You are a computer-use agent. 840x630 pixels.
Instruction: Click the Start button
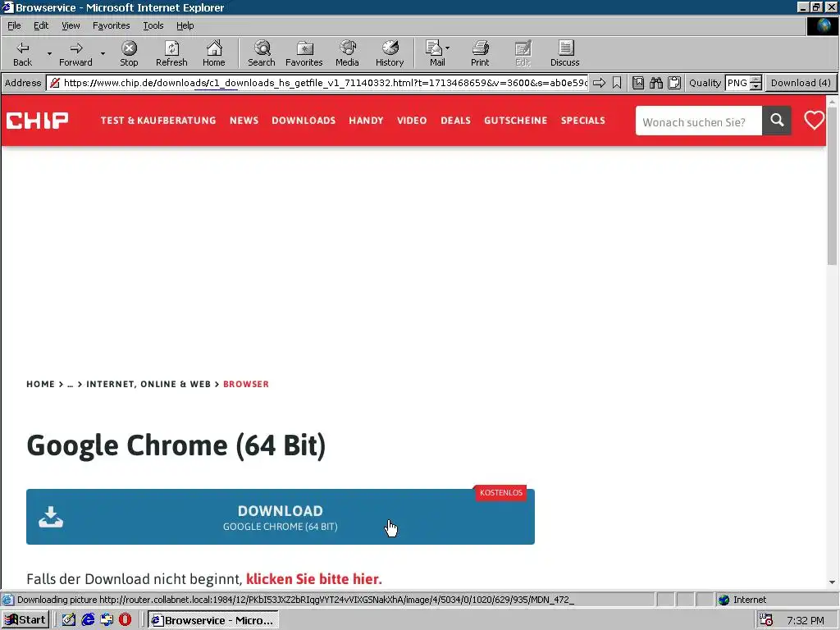(25, 620)
